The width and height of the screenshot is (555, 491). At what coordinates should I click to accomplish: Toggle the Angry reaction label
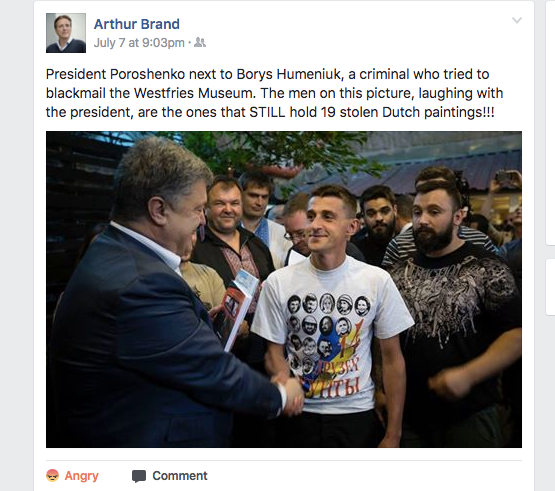[81, 476]
